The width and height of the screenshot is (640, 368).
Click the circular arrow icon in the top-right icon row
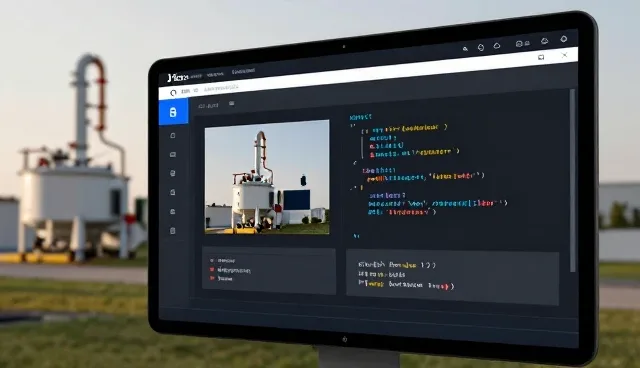(x=481, y=47)
